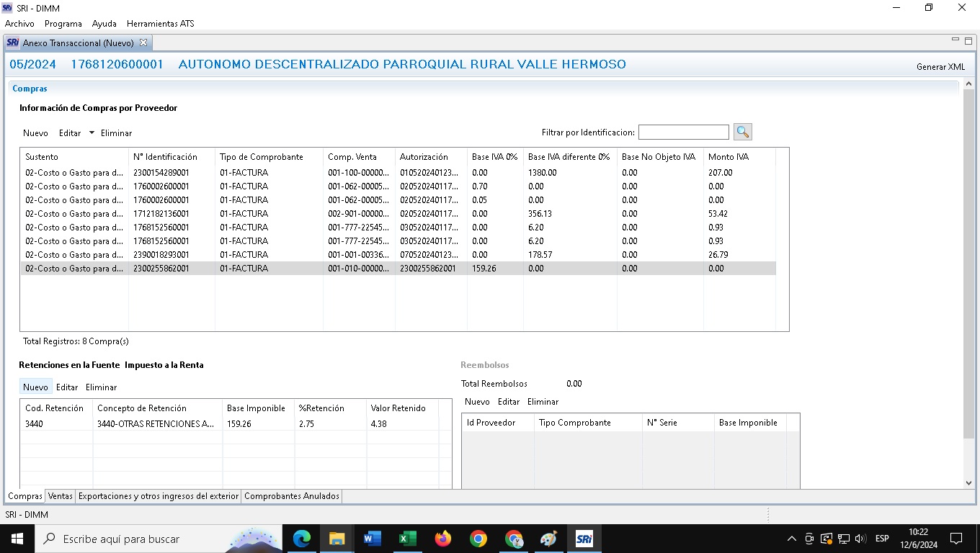This screenshot has width=980, height=553.
Task: Launch Excel from the taskbar
Action: [407, 539]
